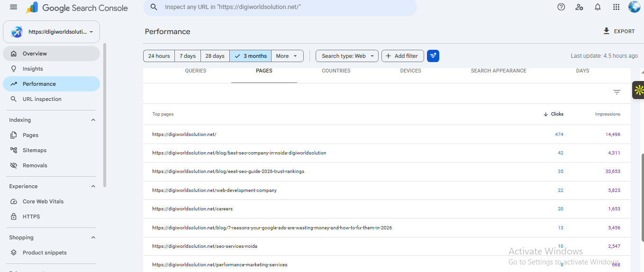This screenshot has width=644, height=272.
Task: Click the https://digiworldsolution.net/ homepage row
Action: pyautogui.click(x=387, y=135)
